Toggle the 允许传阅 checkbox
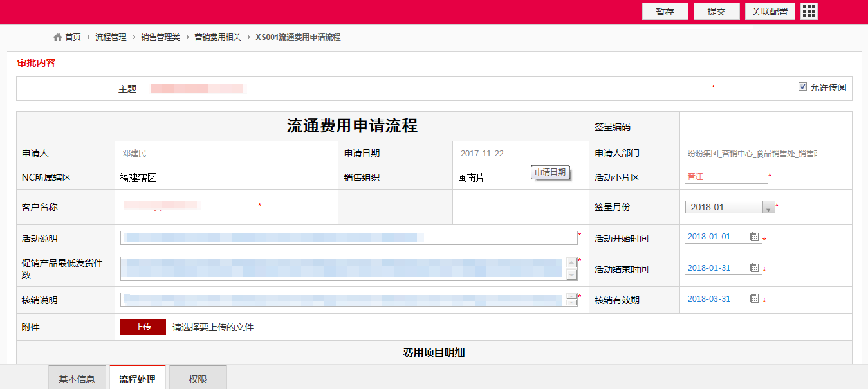The image size is (868, 389). (x=802, y=87)
